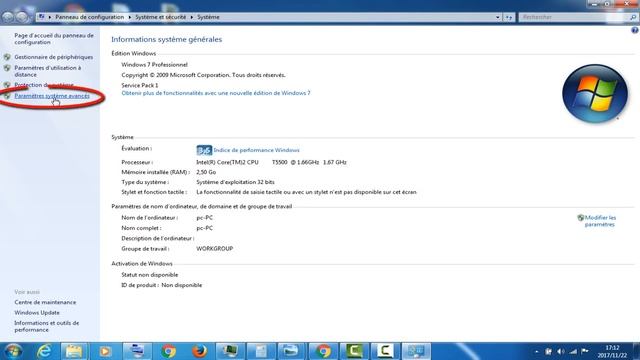Click the Informations système générales heading
The height and width of the screenshot is (360, 640).
pyautogui.click(x=167, y=40)
